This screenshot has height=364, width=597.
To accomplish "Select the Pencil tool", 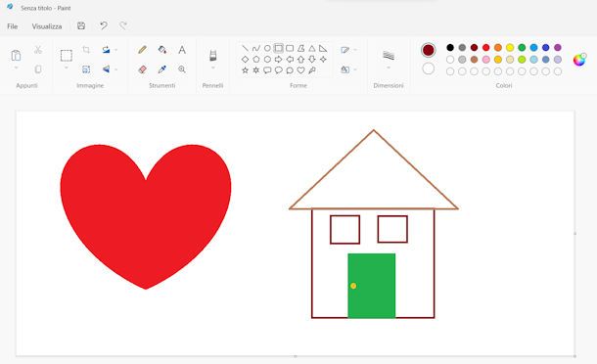I will 142,50.
